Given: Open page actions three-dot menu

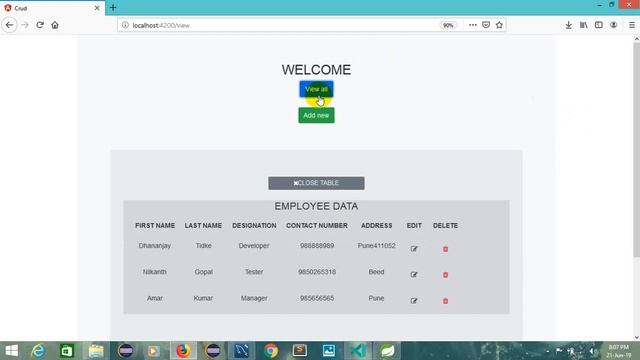Looking at the screenshot, I should click(473, 25).
